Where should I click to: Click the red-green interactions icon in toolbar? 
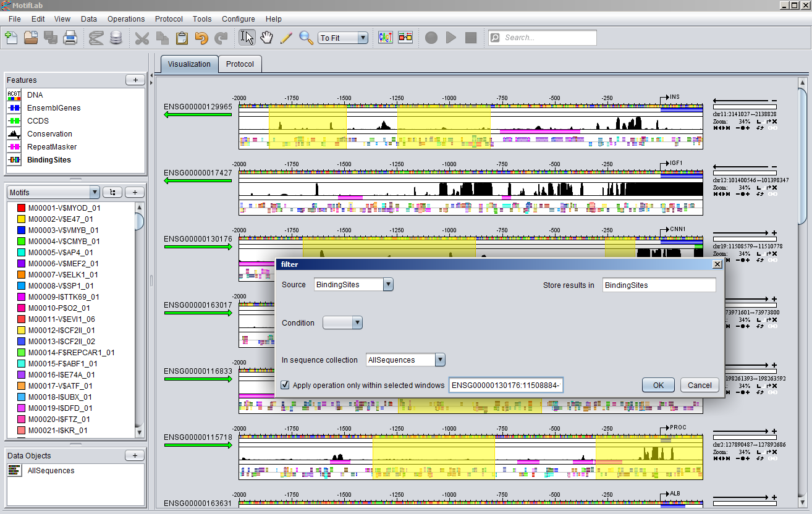[x=405, y=38]
